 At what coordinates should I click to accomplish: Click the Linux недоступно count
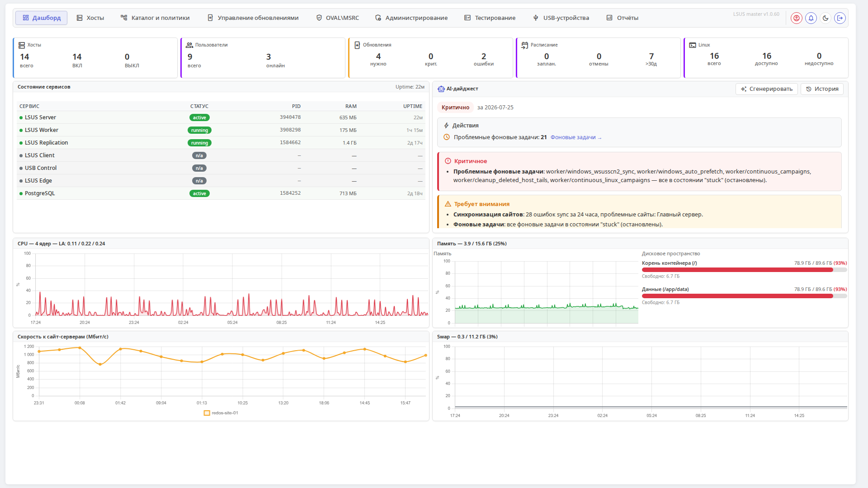click(x=819, y=59)
